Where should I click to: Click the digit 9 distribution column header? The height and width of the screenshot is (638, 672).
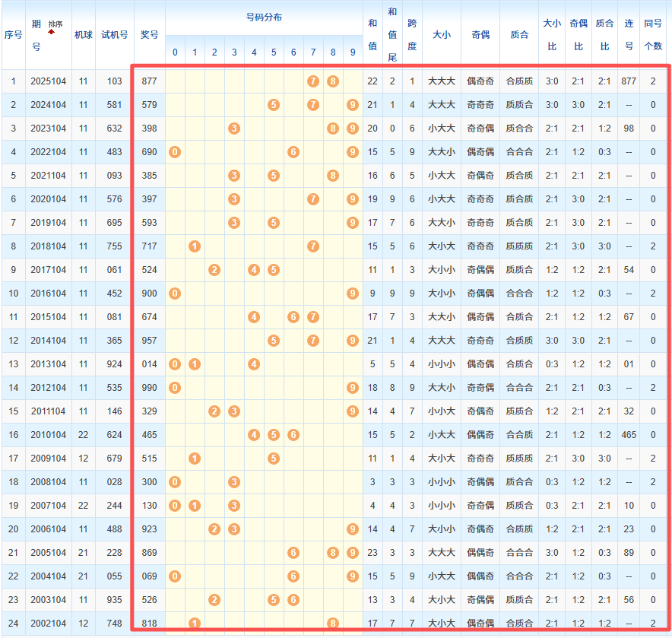click(x=352, y=52)
